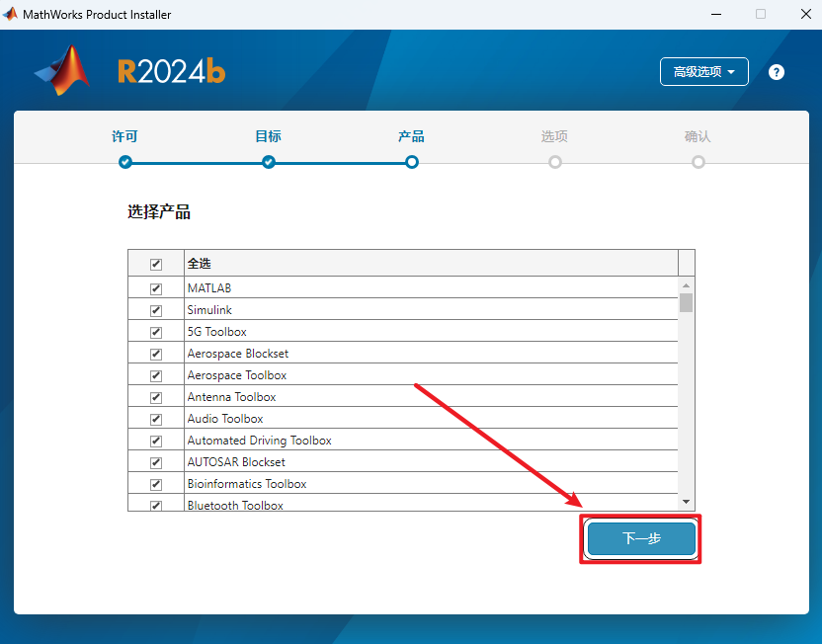Click the 确认 step circle
This screenshot has height=644, width=822.
pyautogui.click(x=698, y=162)
